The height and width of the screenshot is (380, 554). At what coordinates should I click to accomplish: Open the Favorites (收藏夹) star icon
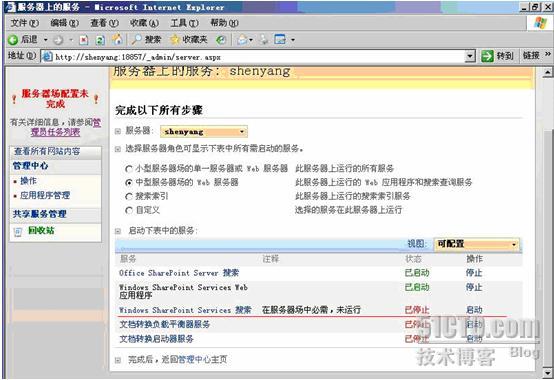pos(175,40)
